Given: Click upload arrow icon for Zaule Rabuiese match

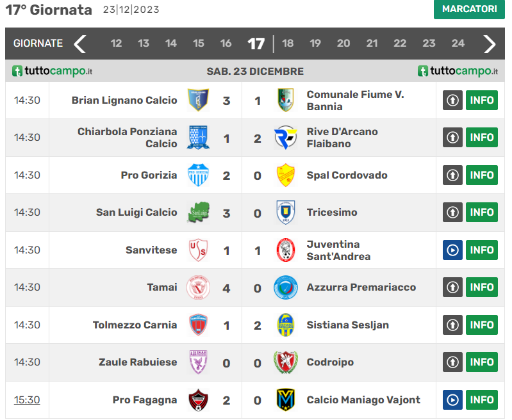Looking at the screenshot, I should [x=452, y=362].
